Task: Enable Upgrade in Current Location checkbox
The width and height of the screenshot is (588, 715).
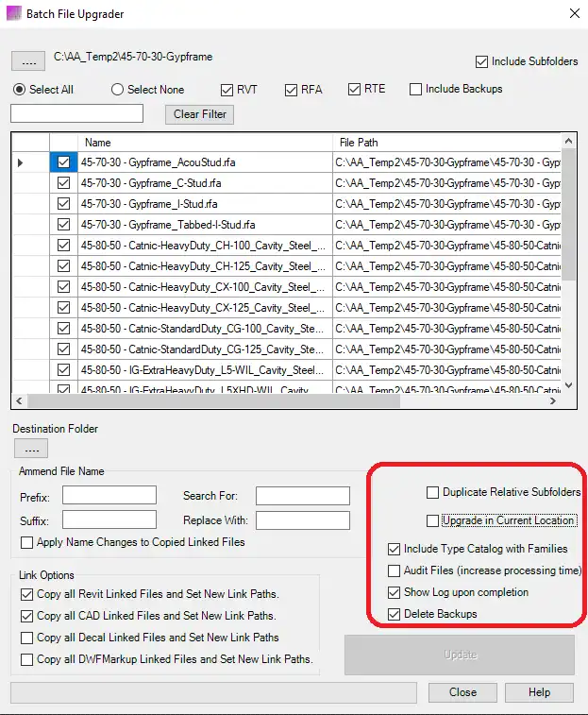Action: [432, 520]
